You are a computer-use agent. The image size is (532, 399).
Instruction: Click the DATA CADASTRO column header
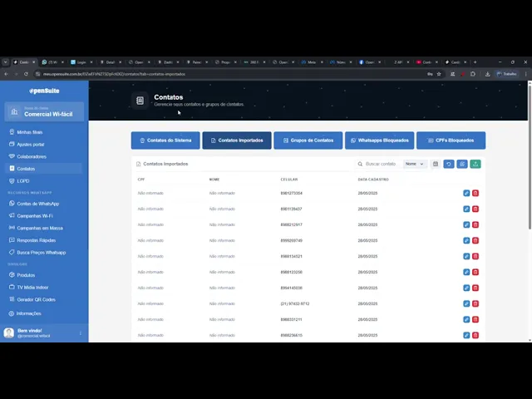coord(373,180)
